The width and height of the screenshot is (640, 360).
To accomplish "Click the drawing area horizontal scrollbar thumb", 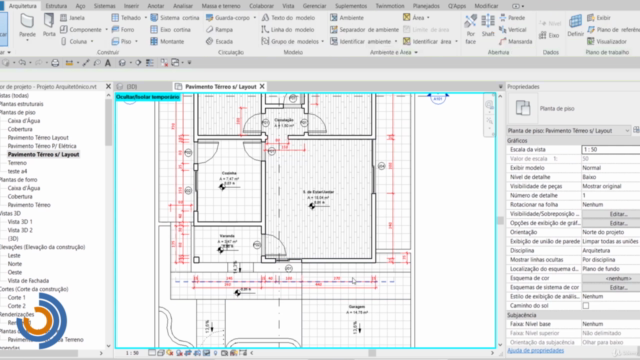I will pos(372,353).
